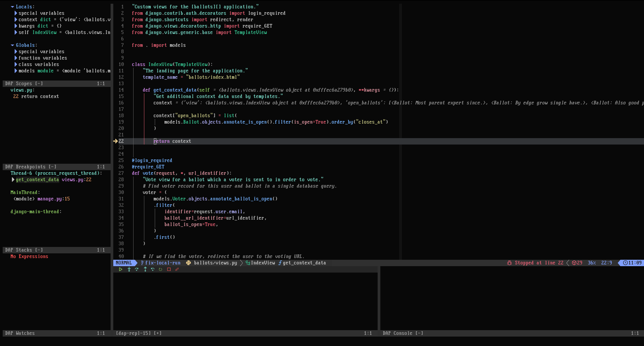Click the restart debug session icon
Viewport: 644px width, 346px height.
point(160,269)
